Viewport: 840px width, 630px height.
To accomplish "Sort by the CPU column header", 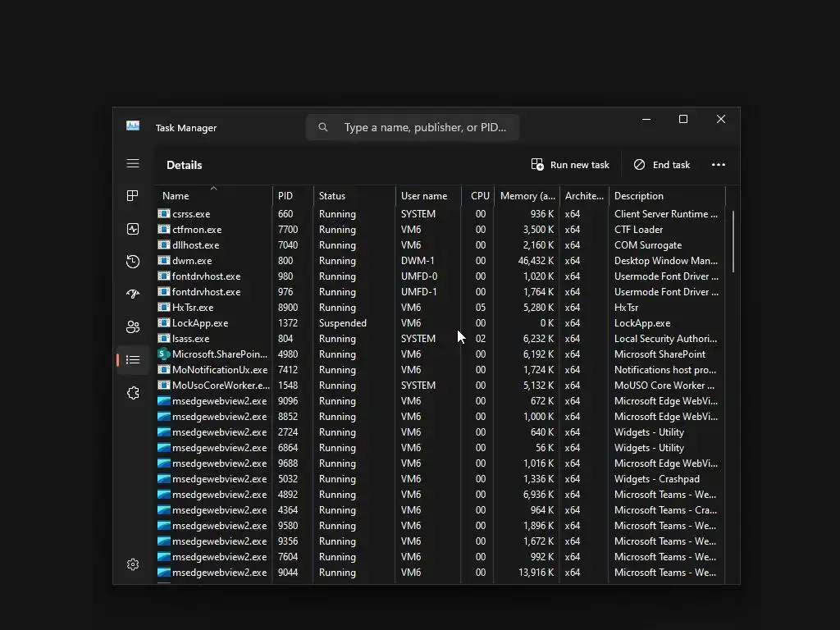I will tap(477, 195).
